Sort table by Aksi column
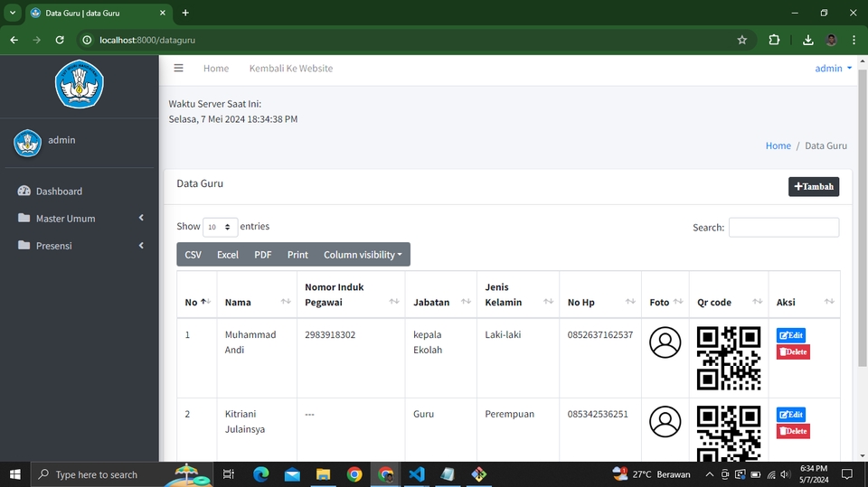This screenshot has width=868, height=487. (805, 295)
